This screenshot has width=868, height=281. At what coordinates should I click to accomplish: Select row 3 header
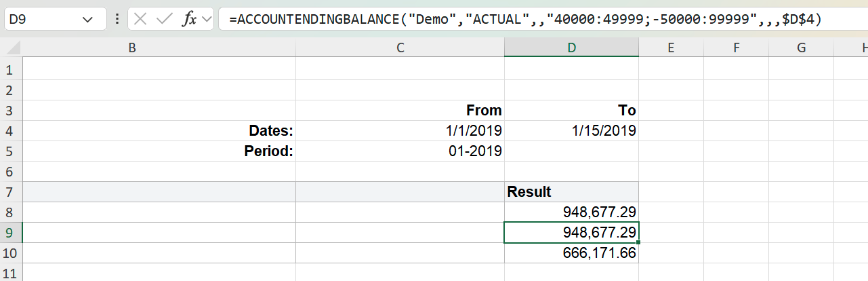[12, 110]
